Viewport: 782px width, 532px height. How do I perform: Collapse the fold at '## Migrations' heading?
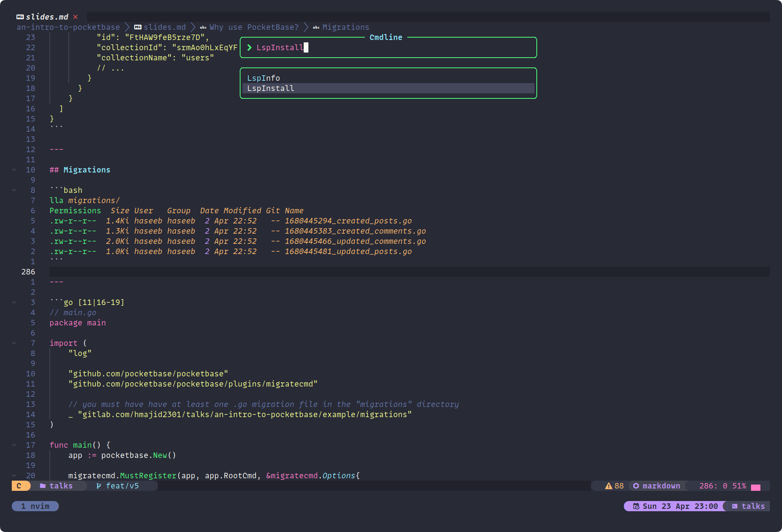[x=15, y=170]
